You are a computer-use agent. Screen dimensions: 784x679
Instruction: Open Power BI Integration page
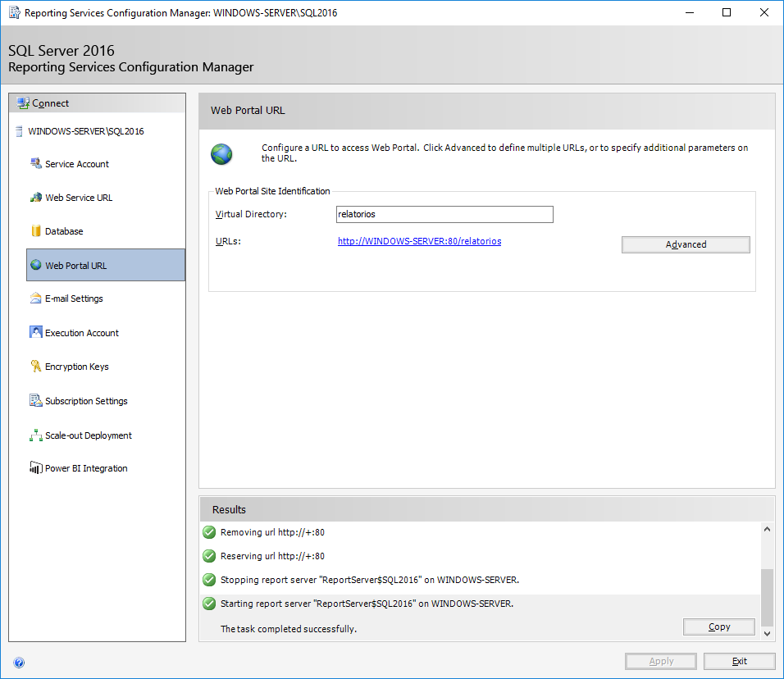[x=86, y=468]
